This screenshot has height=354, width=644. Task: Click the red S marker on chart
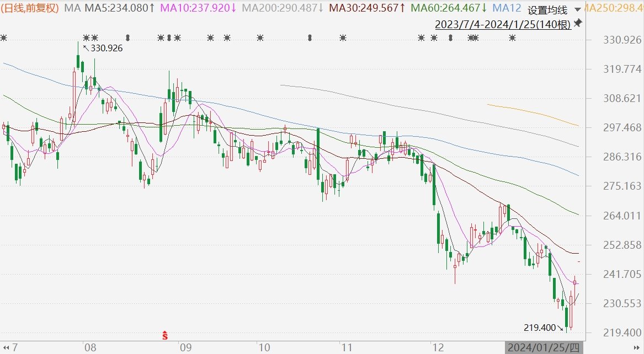coord(165,335)
